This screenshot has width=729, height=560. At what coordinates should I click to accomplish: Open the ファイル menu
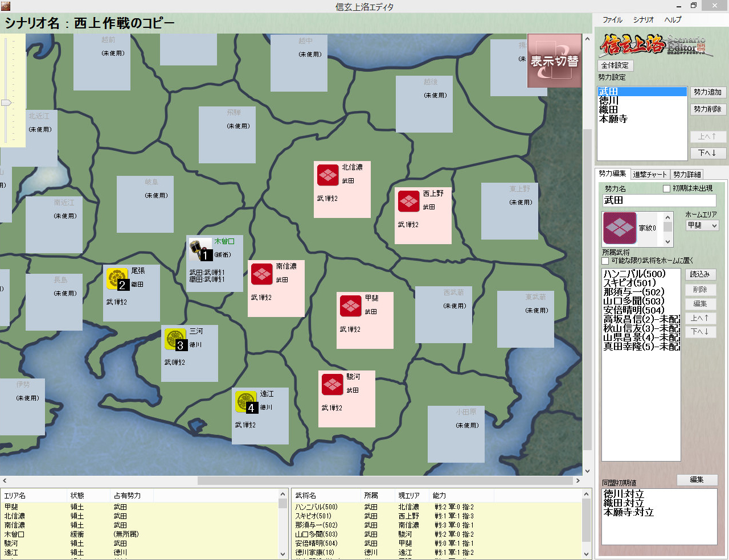612,19
